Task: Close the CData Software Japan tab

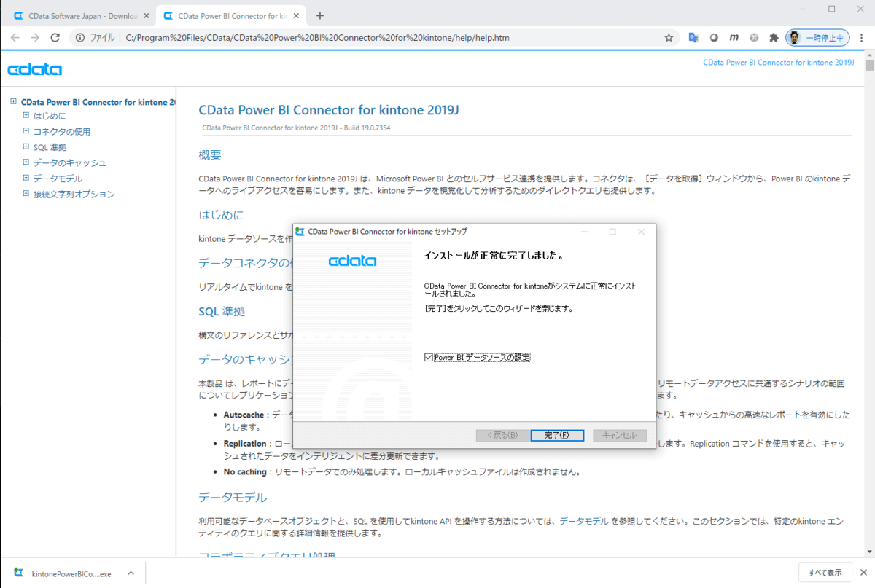Action: click(146, 16)
